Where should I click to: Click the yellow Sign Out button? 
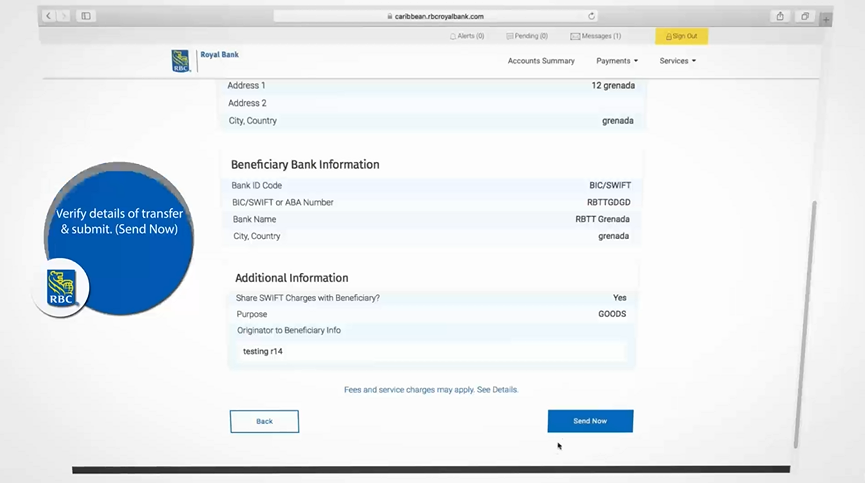pos(681,36)
